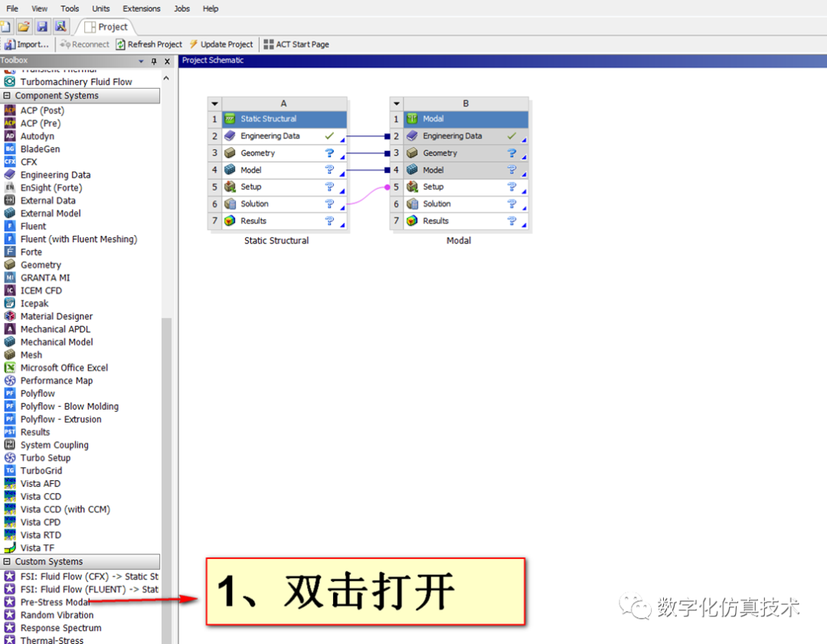Open the Toolbox panel options dropdown

click(141, 61)
